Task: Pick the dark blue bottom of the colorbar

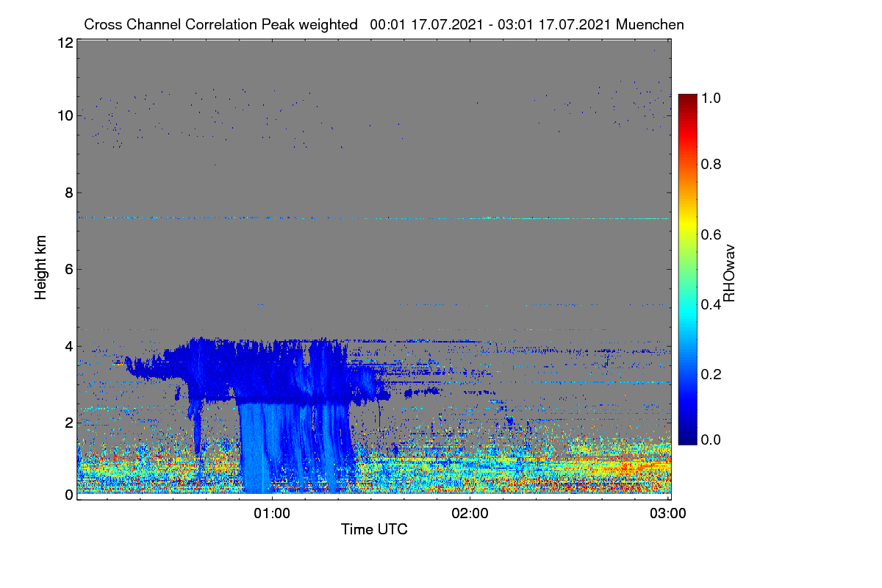Action: [x=687, y=439]
